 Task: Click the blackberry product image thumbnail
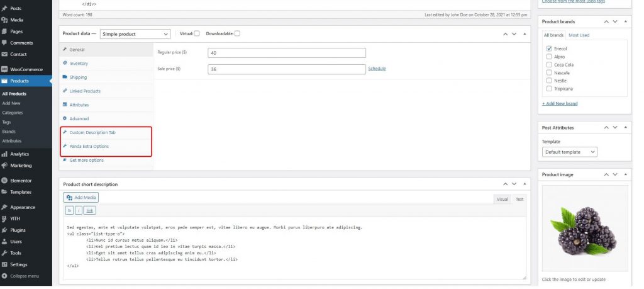point(585,229)
